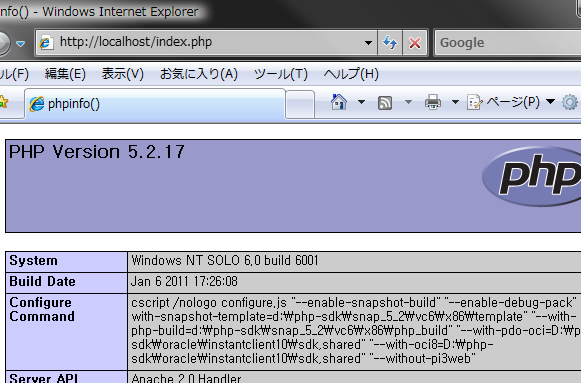
Task: Click the red Stop loading icon
Action: [x=415, y=43]
